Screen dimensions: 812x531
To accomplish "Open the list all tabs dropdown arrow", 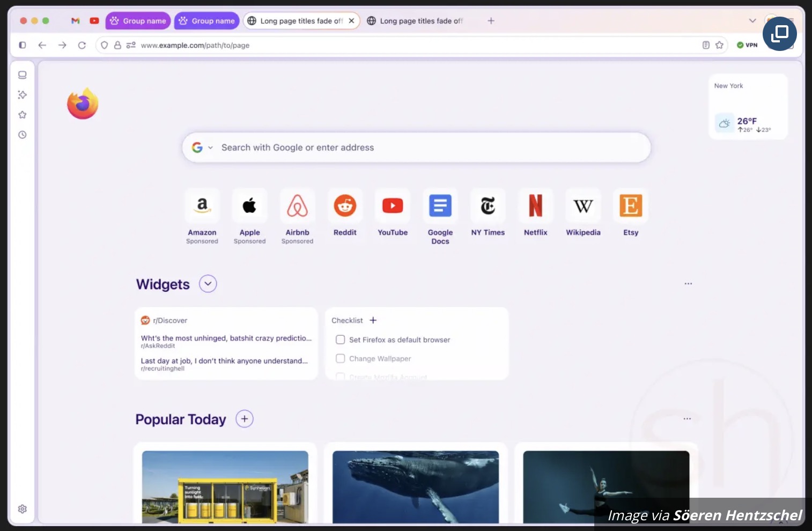I will coord(752,21).
